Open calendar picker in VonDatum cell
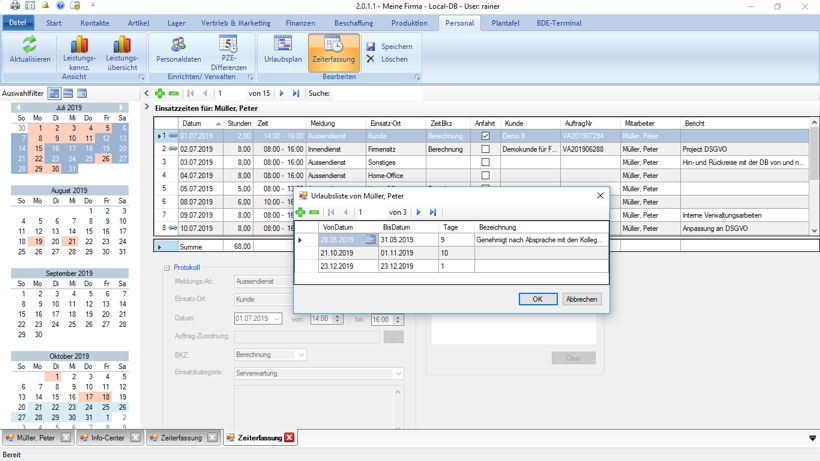Image resolution: width=820 pixels, height=461 pixels. click(370, 239)
